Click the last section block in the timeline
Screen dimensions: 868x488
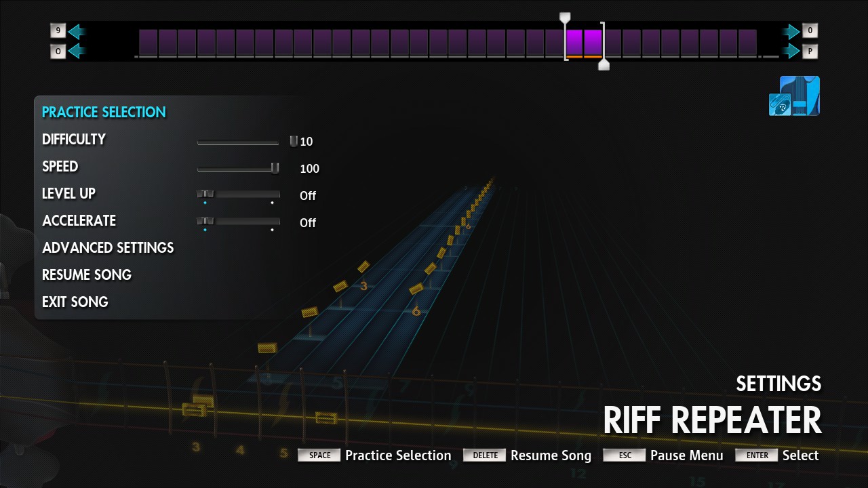point(747,42)
